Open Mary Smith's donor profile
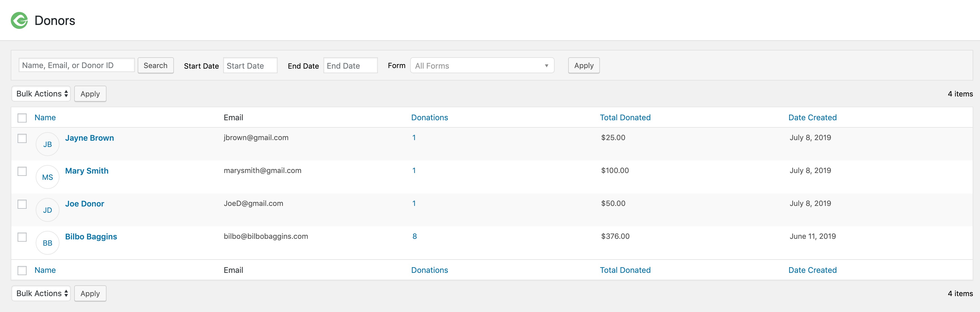The width and height of the screenshot is (980, 312). (87, 171)
